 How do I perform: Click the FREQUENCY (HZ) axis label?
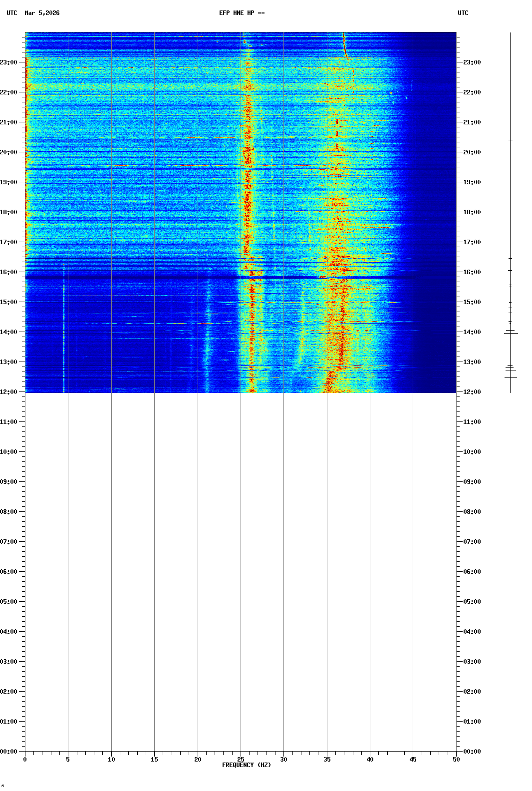pyautogui.click(x=247, y=765)
